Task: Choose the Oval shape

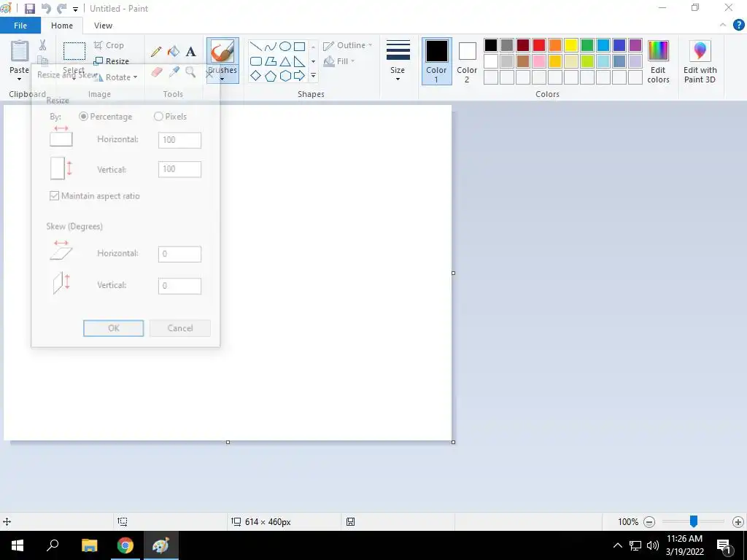Action: coord(285,46)
